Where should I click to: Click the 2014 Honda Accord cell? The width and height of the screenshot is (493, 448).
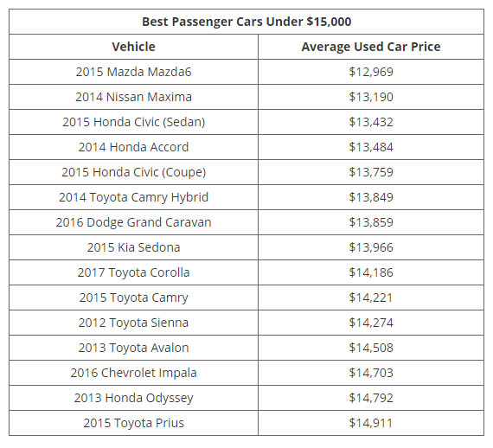(133, 147)
